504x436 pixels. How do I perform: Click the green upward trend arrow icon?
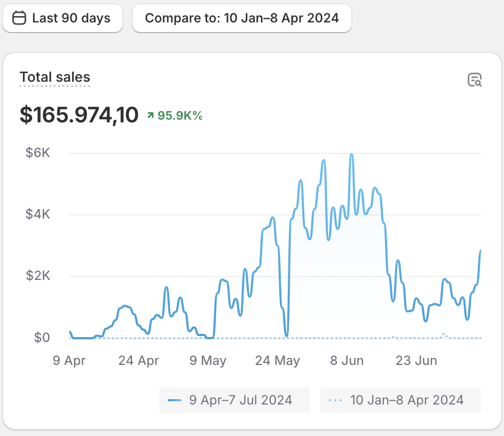[151, 115]
